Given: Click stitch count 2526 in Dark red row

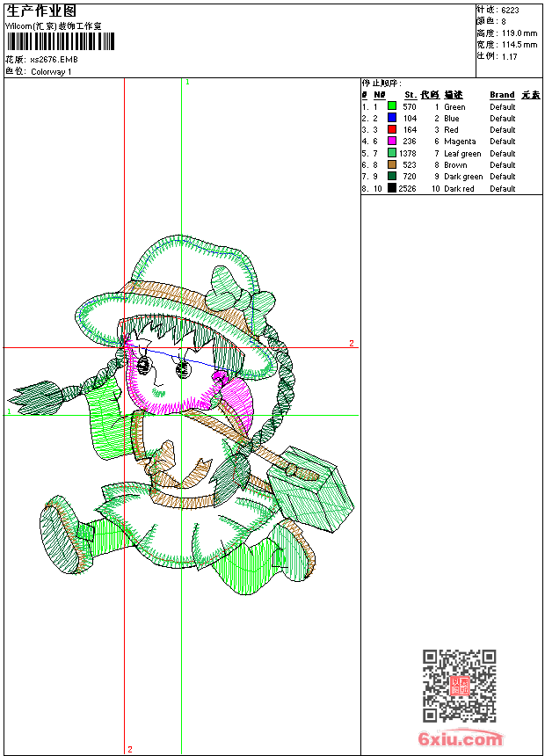Looking at the screenshot, I should pos(407,188).
